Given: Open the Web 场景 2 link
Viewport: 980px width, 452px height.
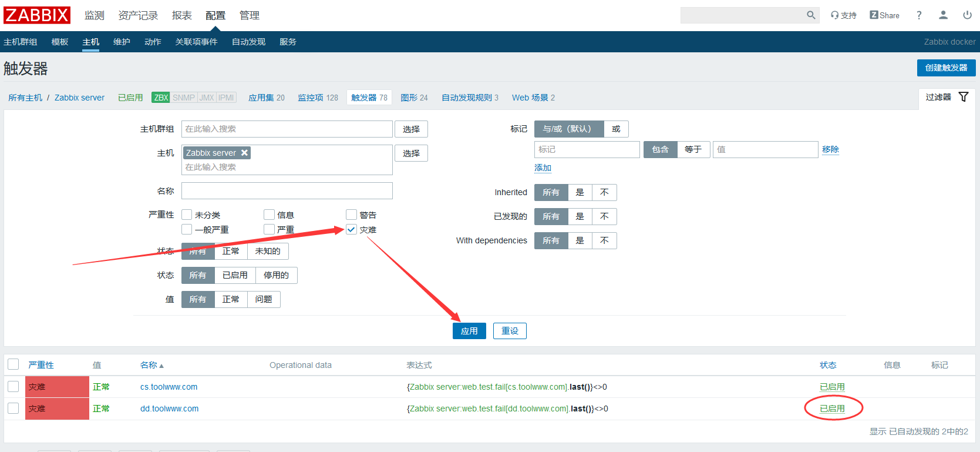Looking at the screenshot, I should pos(533,98).
